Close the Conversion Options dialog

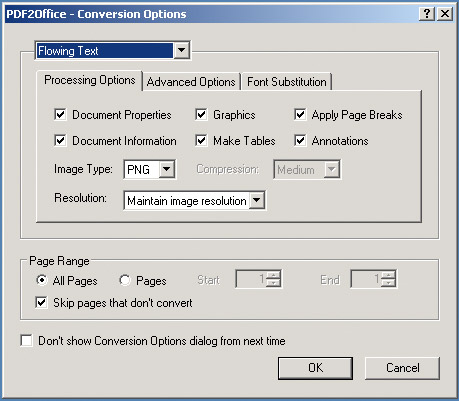445,14
